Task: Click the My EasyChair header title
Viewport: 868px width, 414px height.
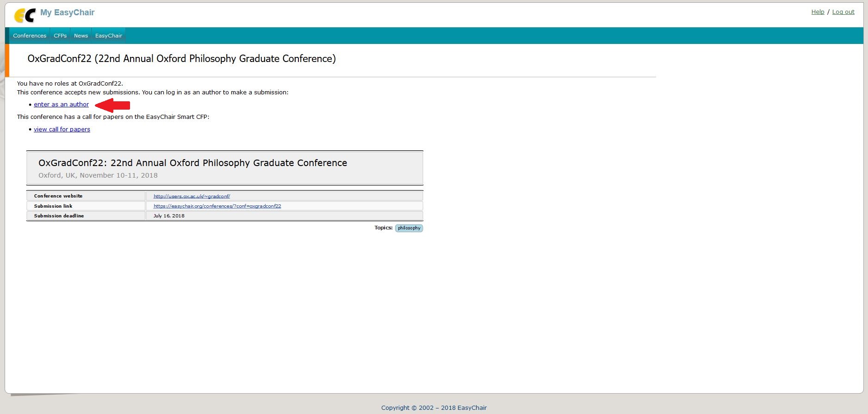Action: (x=67, y=12)
